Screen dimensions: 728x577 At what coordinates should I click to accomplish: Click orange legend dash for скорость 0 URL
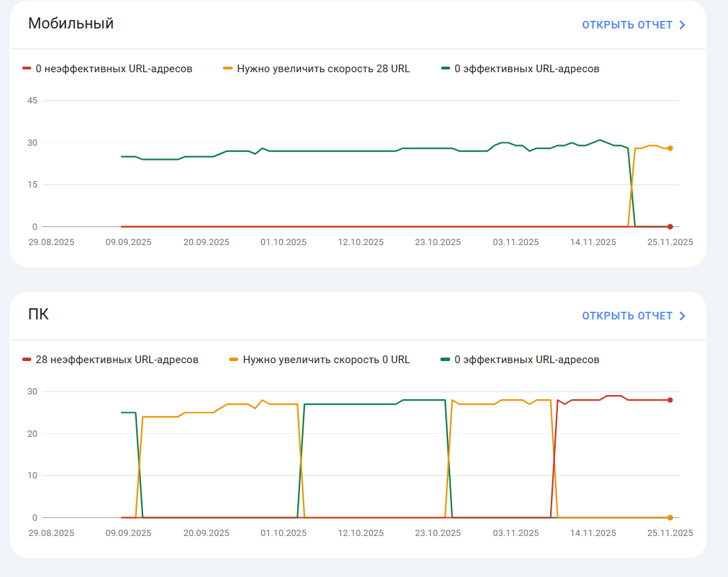tap(234, 360)
